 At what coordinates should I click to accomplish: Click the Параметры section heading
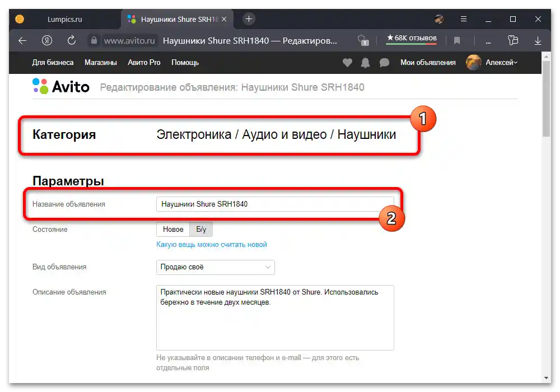click(68, 181)
